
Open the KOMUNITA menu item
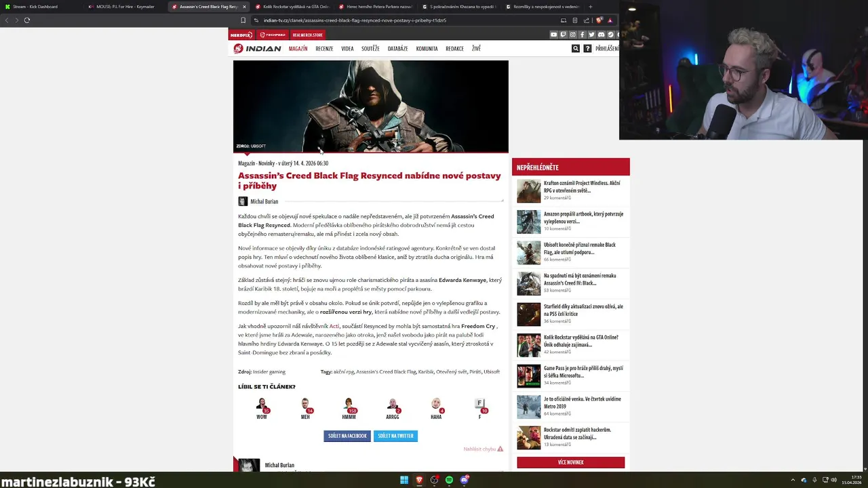click(x=427, y=49)
